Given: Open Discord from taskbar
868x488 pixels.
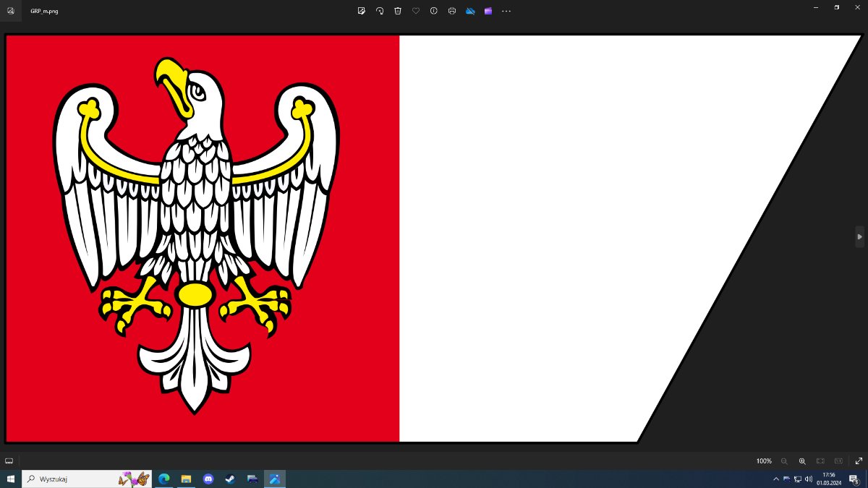Looking at the screenshot, I should coord(208,479).
